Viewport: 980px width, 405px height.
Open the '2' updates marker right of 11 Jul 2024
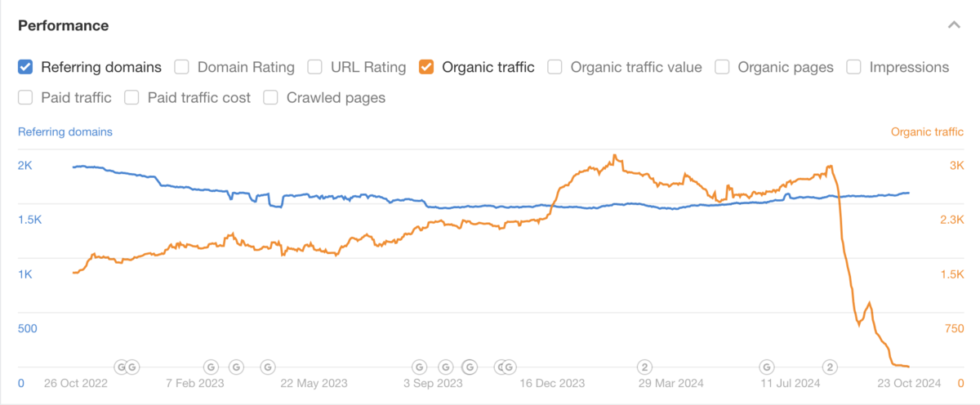coord(831,367)
